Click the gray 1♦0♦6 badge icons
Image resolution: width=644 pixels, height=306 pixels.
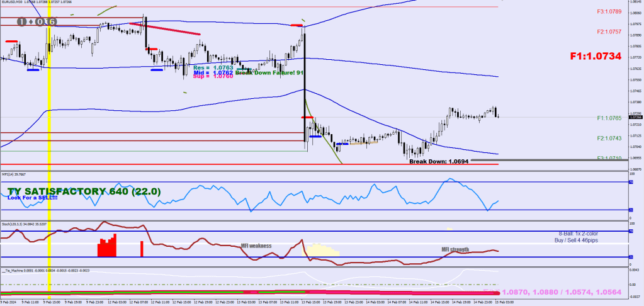37,22
